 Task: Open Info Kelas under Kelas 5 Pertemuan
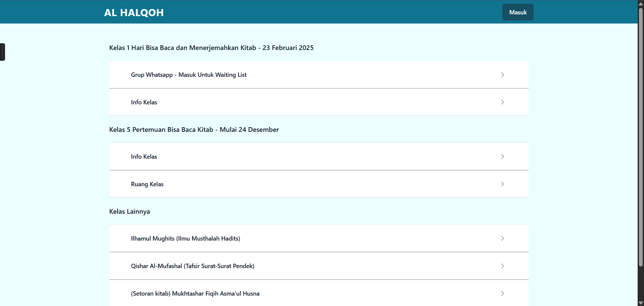[x=144, y=157]
